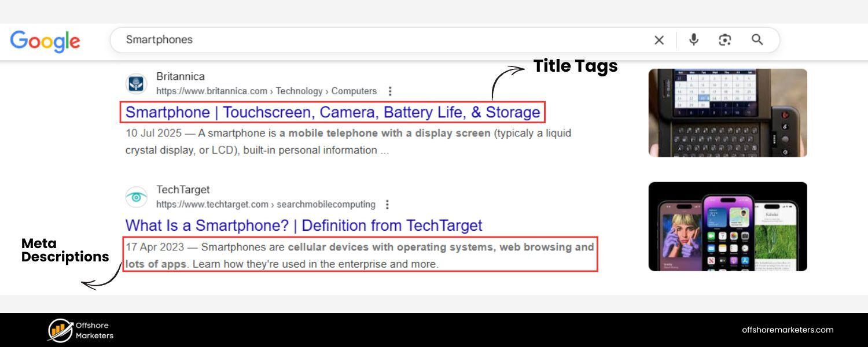This screenshot has height=347, width=868.
Task: Open more options for Britannica result
Action: (390, 91)
